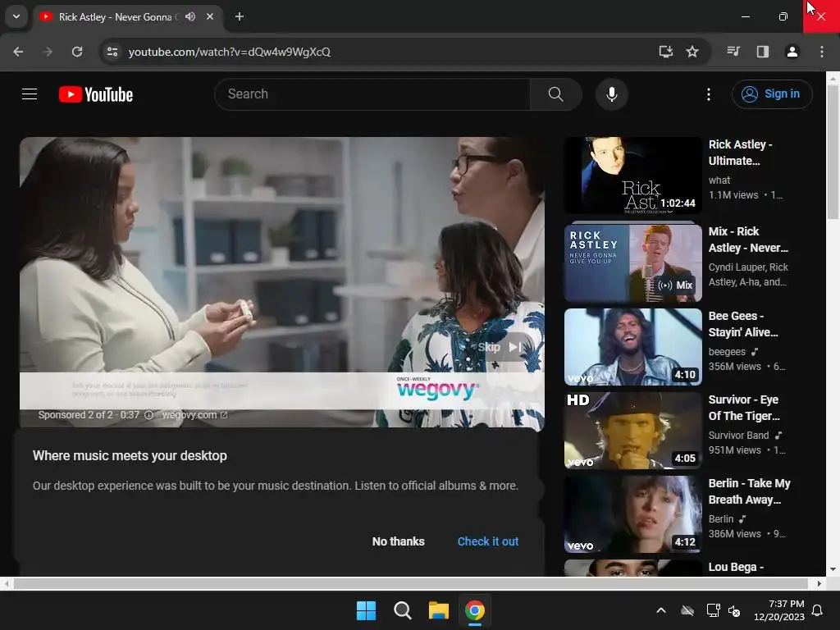Click 'Lou Bega -' video title
Screen dimensions: 840x630
[x=736, y=567]
